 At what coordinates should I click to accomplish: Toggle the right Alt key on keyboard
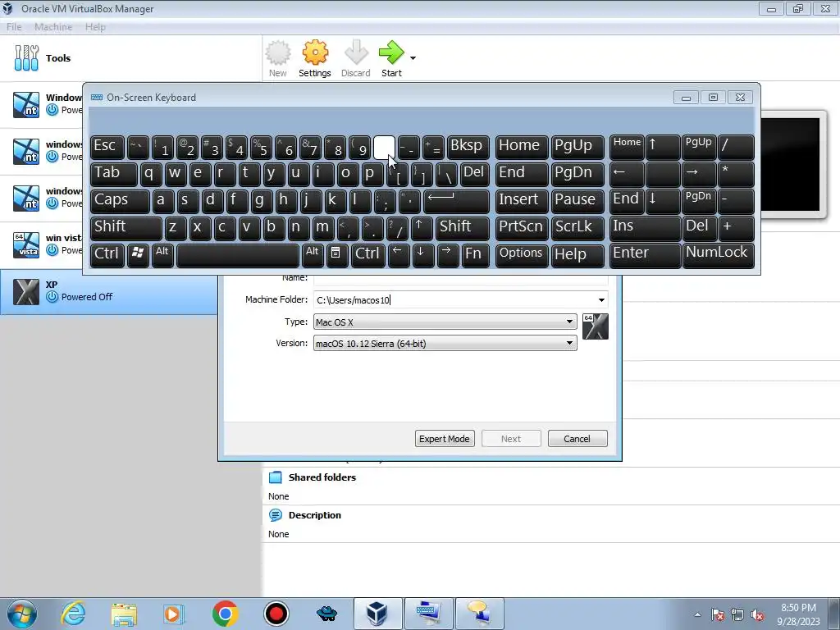[x=313, y=255]
